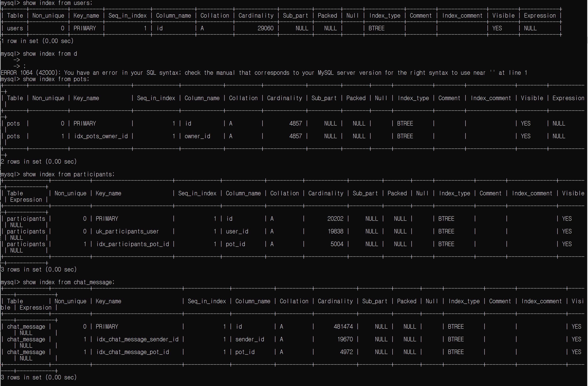Click the final '3 rows in set' line
The width and height of the screenshot is (588, 386).
39,377
